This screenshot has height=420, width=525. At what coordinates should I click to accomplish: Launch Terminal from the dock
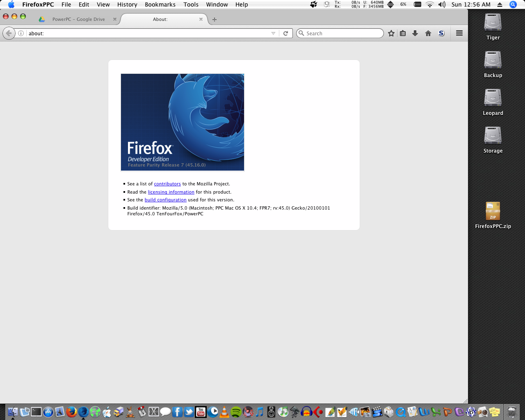pyautogui.click(x=36, y=412)
